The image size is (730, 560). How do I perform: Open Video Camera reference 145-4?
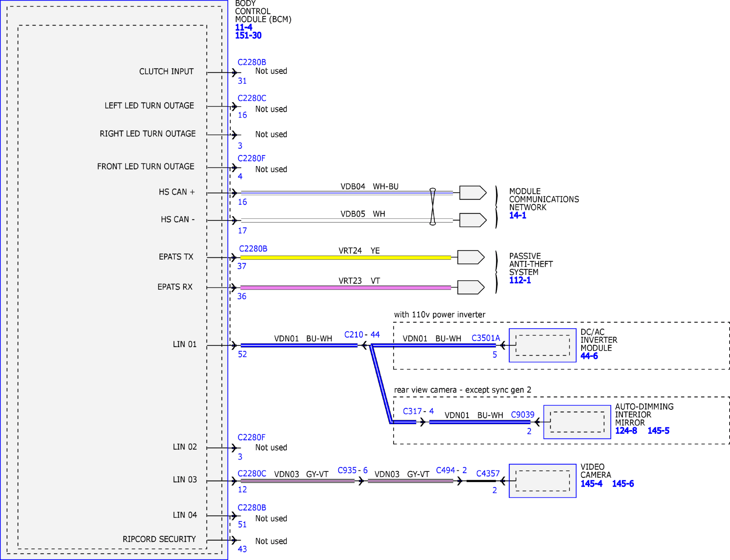[x=592, y=484]
